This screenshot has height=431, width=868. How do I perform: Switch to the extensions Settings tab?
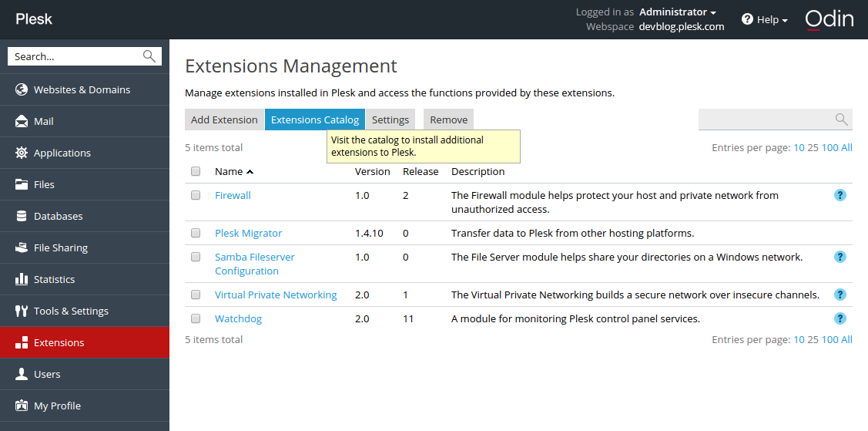click(x=390, y=120)
